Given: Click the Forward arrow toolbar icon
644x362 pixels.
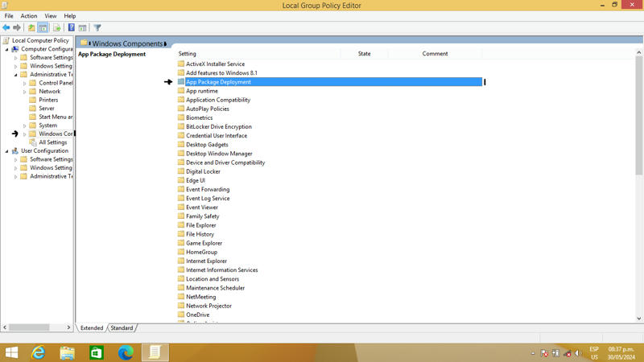Looking at the screenshot, I should click(x=17, y=27).
